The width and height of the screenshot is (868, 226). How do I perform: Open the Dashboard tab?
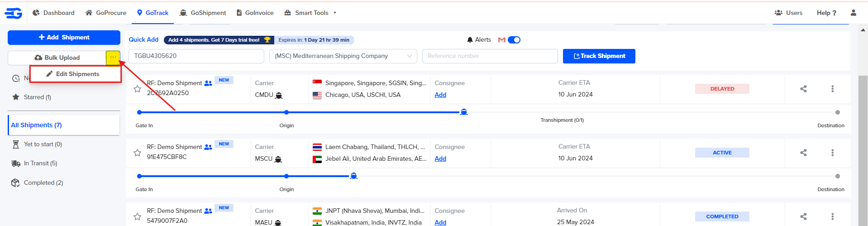coord(53,13)
